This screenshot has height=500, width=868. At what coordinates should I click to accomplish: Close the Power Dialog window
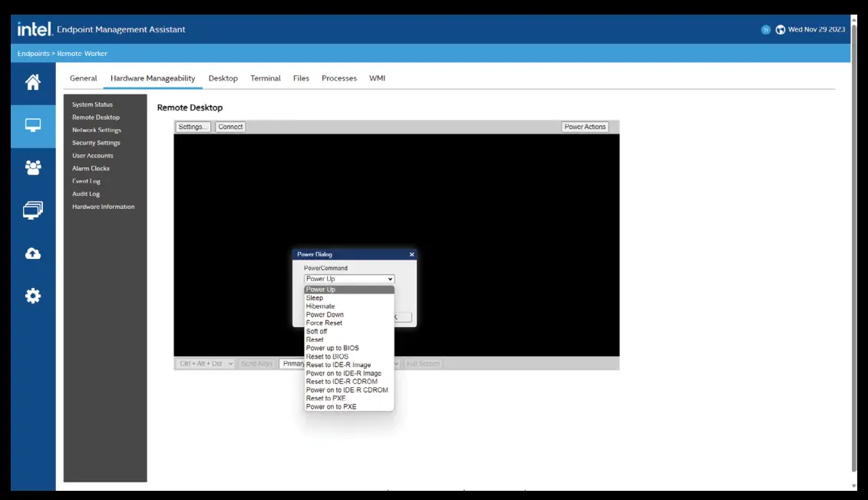pos(411,254)
